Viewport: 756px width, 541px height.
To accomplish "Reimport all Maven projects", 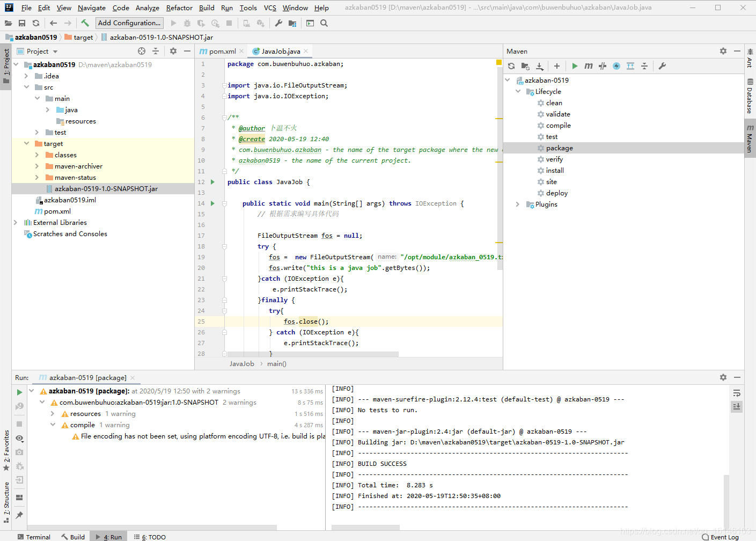I will tap(511, 66).
